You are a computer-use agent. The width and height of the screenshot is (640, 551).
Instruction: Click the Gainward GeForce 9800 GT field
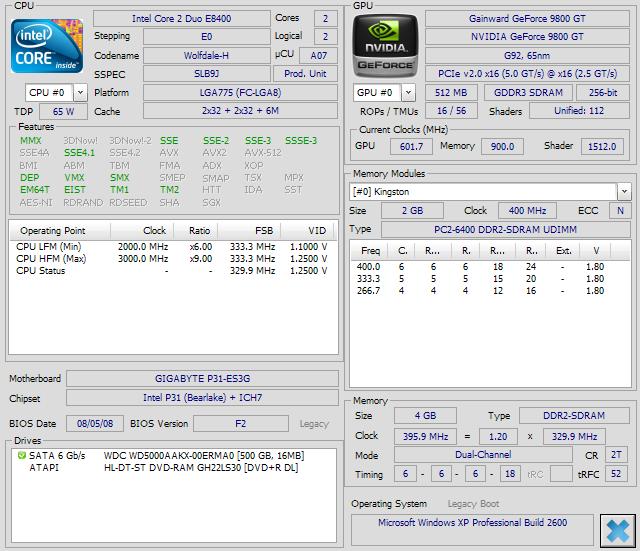click(x=527, y=19)
